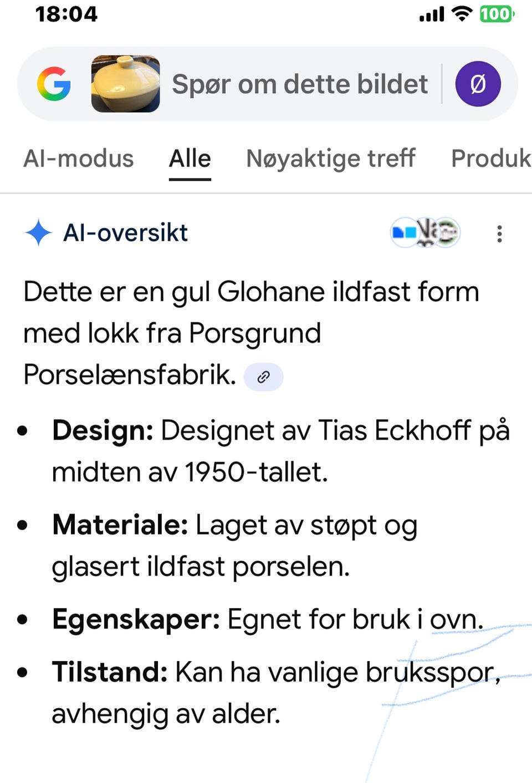Switch to the partially visible Produkter tab
The width and height of the screenshot is (532, 783).
490,159
